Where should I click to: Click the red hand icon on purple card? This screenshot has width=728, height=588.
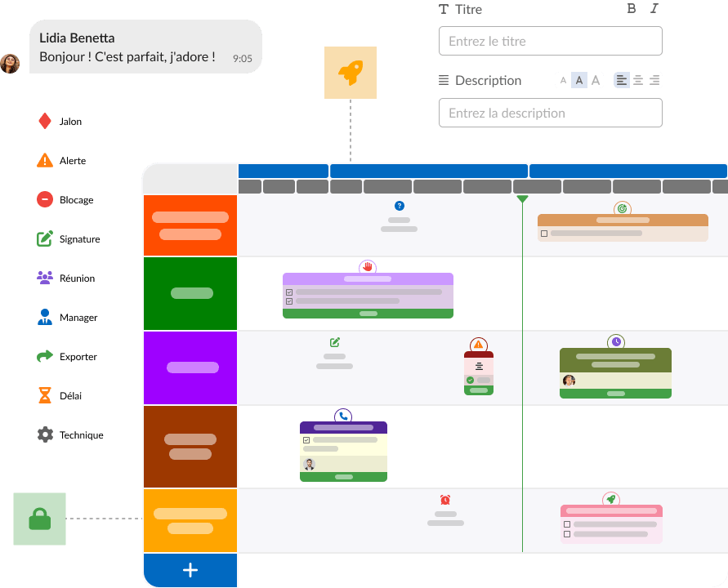pos(368,267)
